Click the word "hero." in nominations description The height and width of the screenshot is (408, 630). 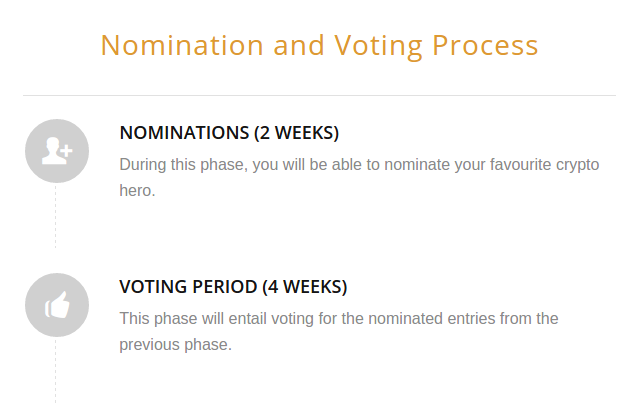click(137, 191)
